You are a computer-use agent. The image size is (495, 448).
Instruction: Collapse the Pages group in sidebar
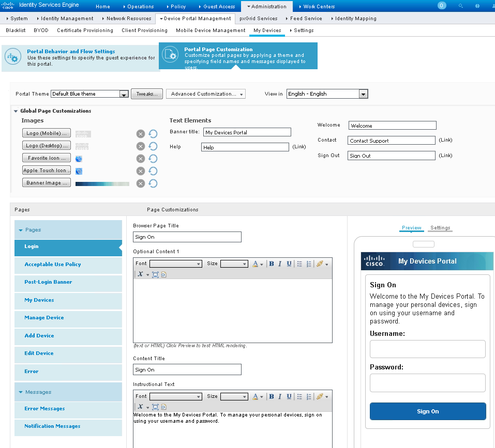pos(21,230)
